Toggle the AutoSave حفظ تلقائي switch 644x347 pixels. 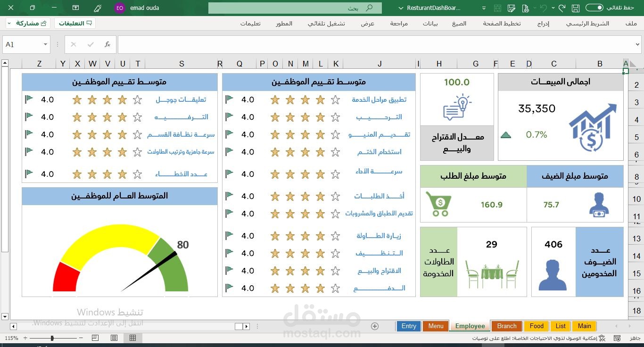point(594,8)
